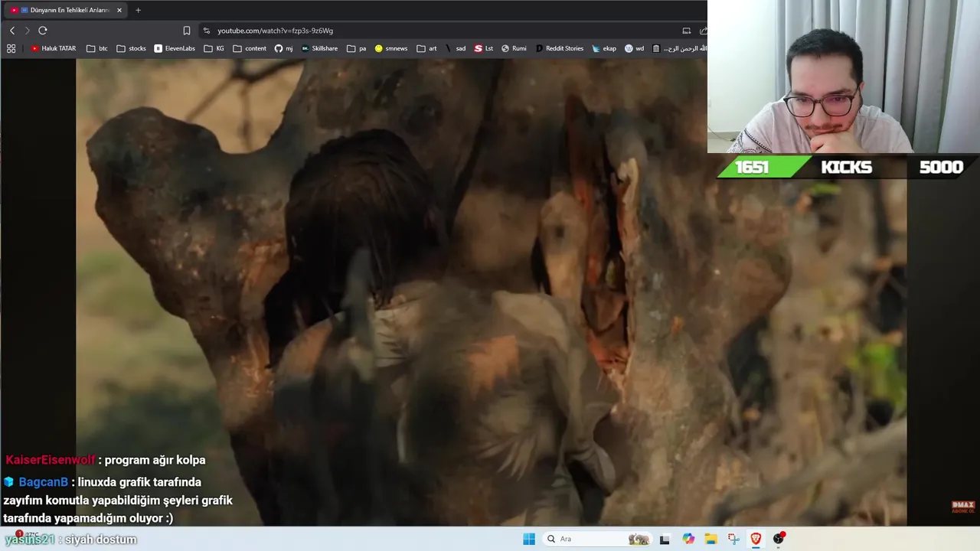
Task: Open the Haluk TATAR bookmark
Action: tap(54, 48)
